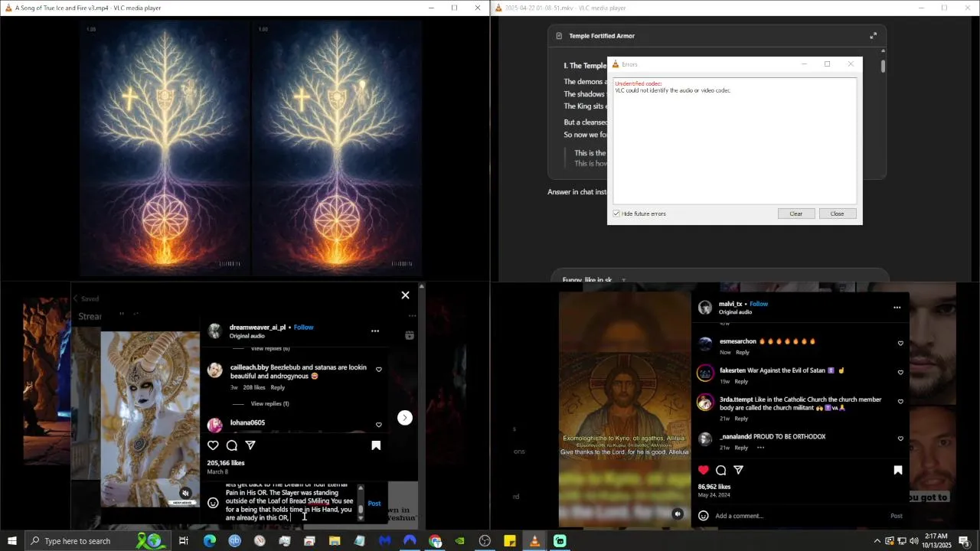Open options dots on _nanalandd comment
Viewport: 980px width, 551px height.
(x=760, y=448)
